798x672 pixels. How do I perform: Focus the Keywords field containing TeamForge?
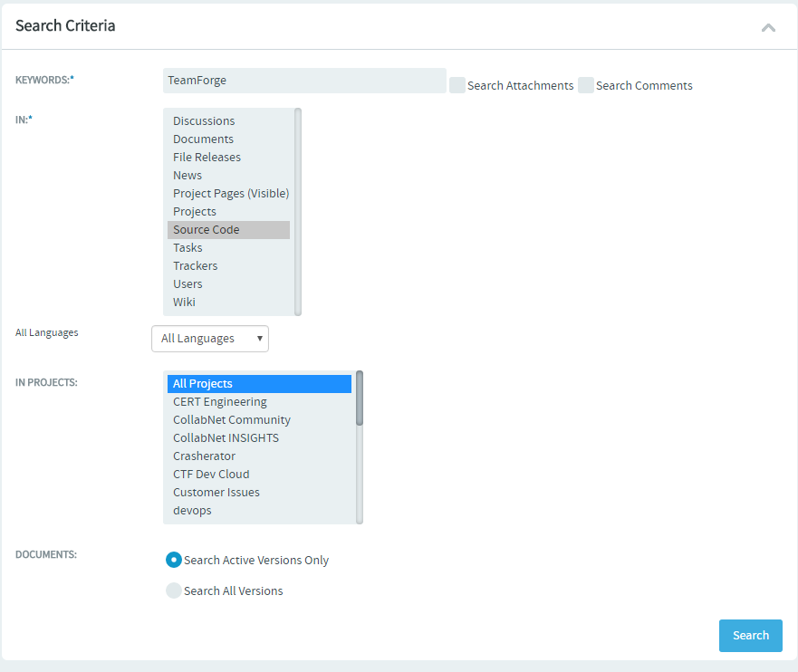click(304, 81)
